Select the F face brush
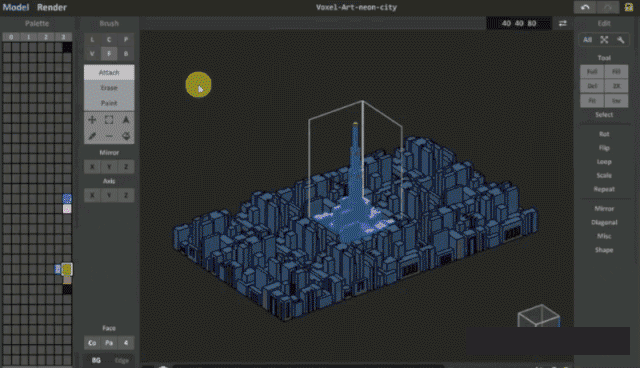Screen dimensions: 640x368 [x=109, y=53]
